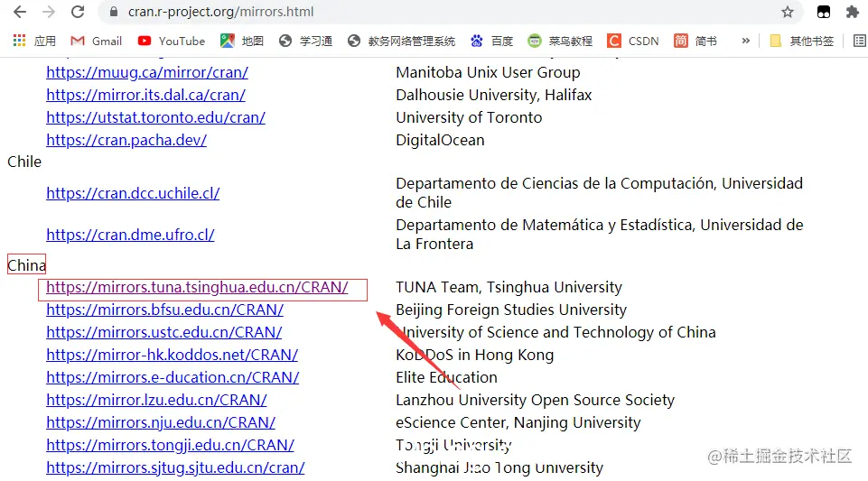
Task: Click the text KoDDoS in Hong Kong
Action: click(x=474, y=355)
